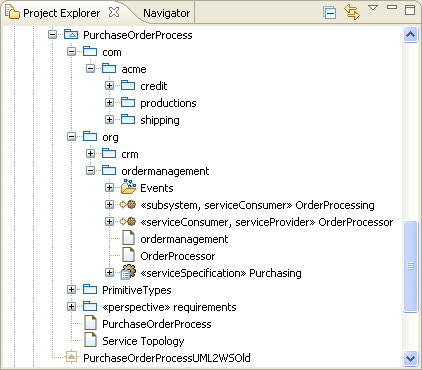Click the productions package folder icon
The height and width of the screenshot is (370, 422).
pyautogui.click(x=128, y=102)
